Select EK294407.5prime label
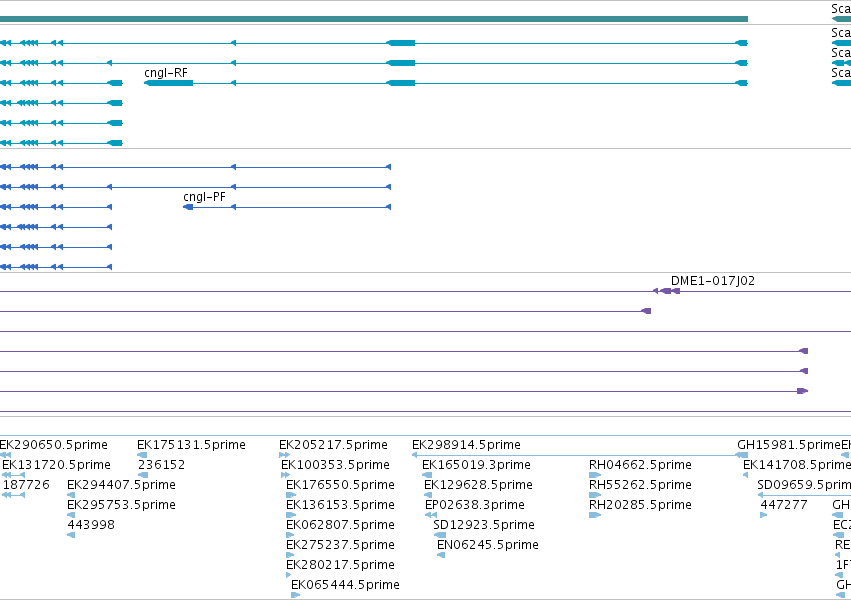 (121, 485)
